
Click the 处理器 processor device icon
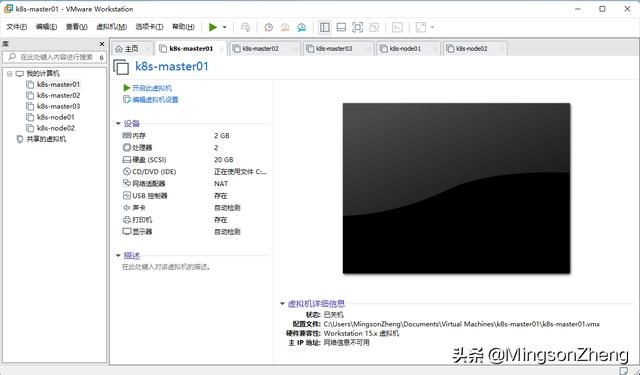click(x=127, y=147)
